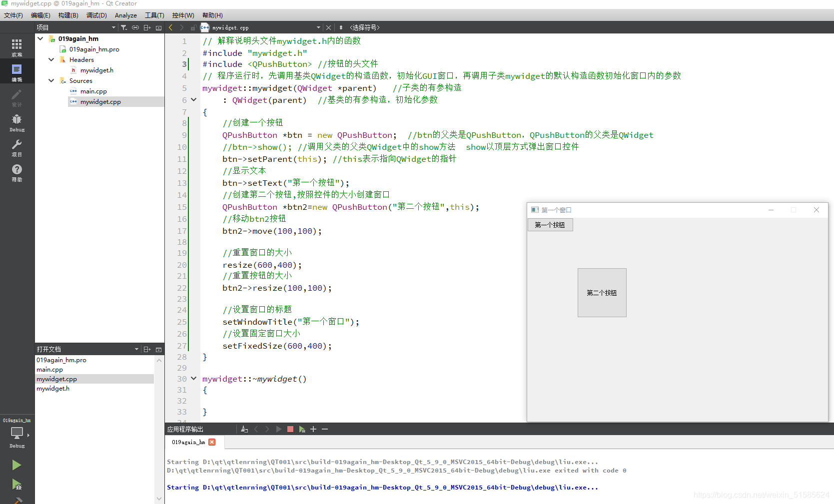This screenshot has width=834, height=504.
Task: Open the Projects (项目) mode wrench
Action: pyautogui.click(x=17, y=147)
